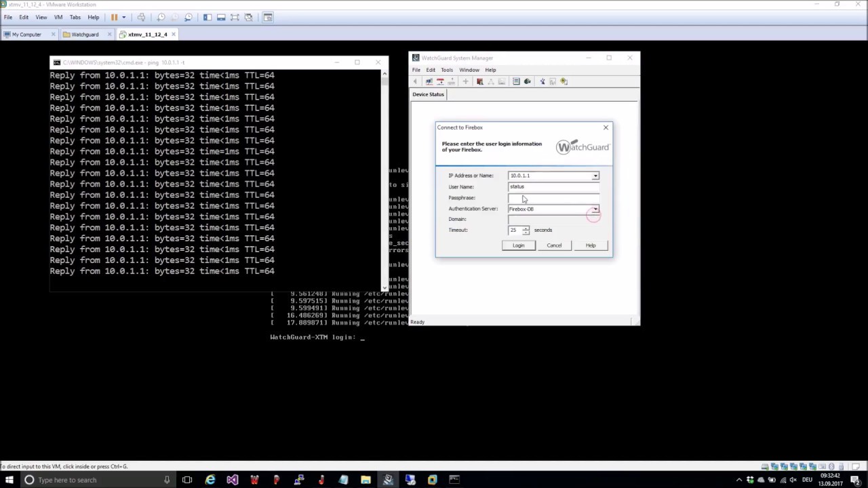
Task: Open Report Manager globe icon in WSM toolbar
Action: click(528, 81)
